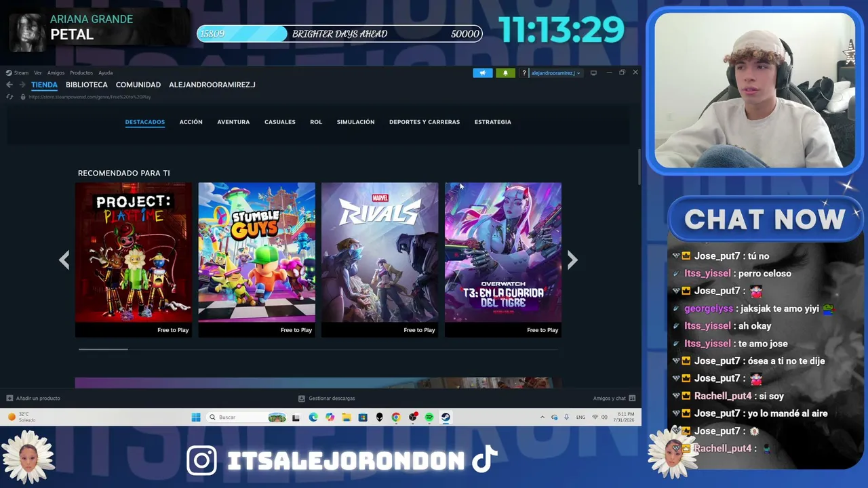Open Spotify from the taskbar
Screen dimensions: 868x488
[x=429, y=418]
